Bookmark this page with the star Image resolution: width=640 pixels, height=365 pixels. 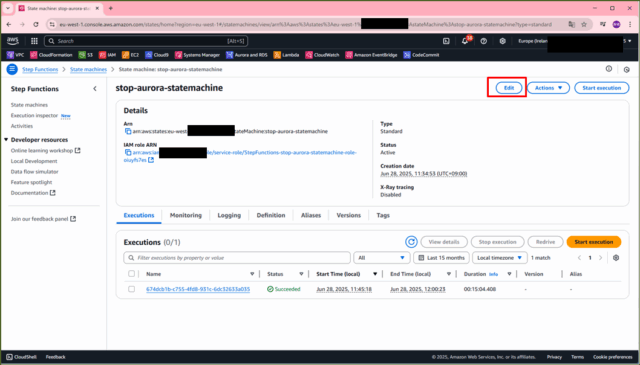coord(584,24)
